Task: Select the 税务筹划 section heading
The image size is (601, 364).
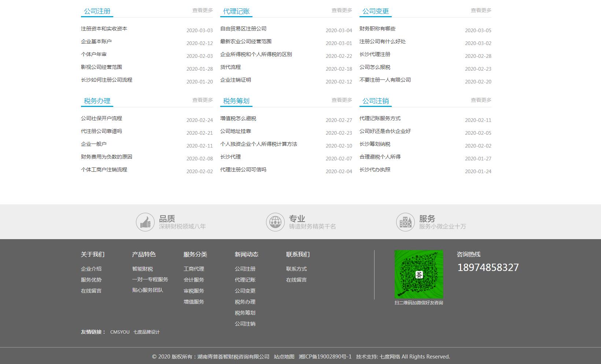Action: [x=236, y=101]
